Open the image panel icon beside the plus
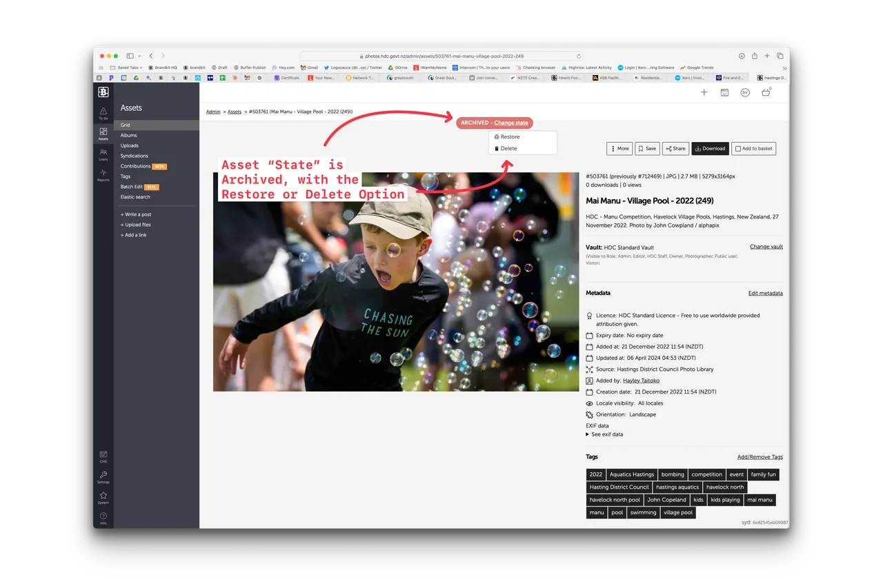 724,92
